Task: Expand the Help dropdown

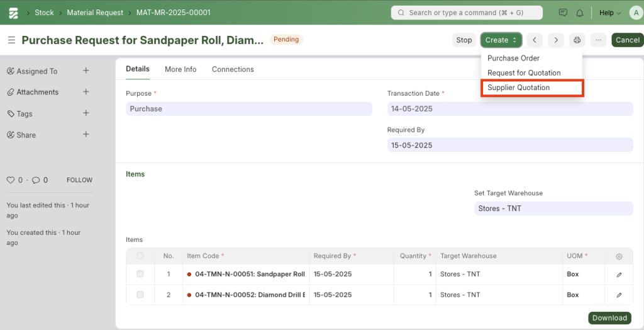Action: [x=610, y=13]
